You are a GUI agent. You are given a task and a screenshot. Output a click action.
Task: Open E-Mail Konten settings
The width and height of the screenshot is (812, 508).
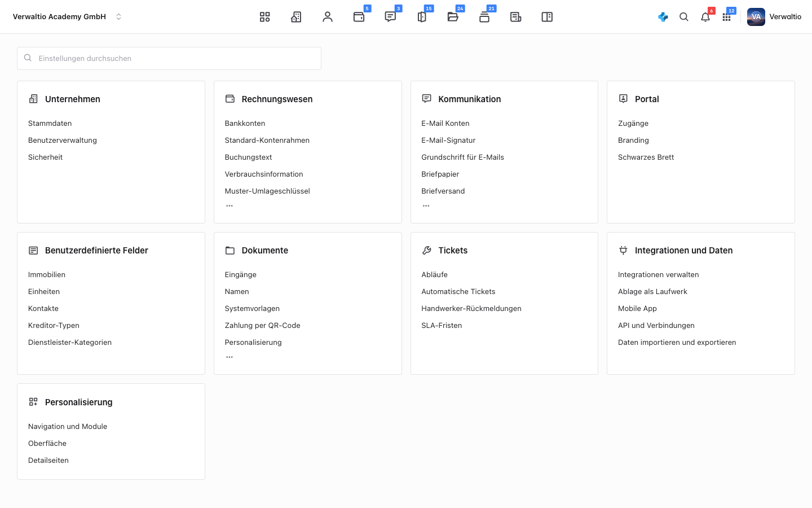[x=445, y=124]
